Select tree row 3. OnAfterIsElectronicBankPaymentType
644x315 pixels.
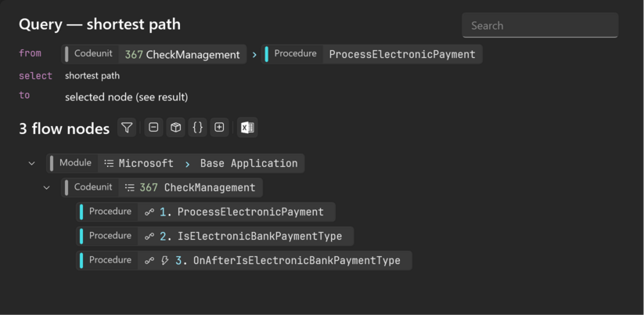tap(244, 261)
